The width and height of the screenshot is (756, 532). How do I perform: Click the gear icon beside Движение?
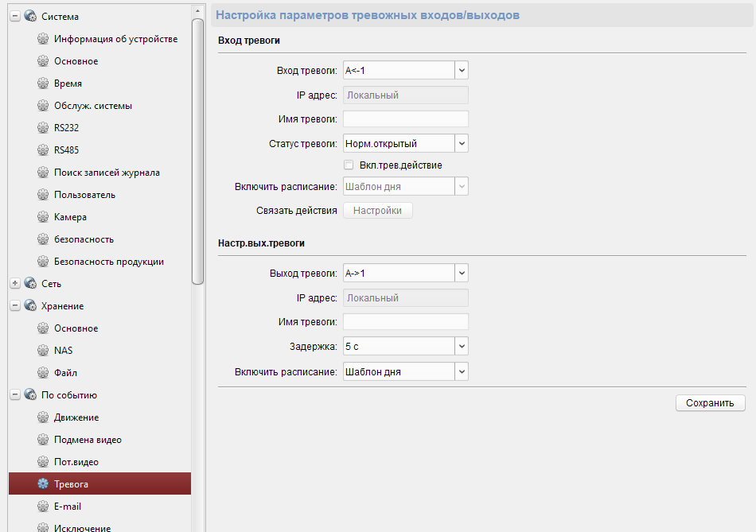[x=43, y=417]
